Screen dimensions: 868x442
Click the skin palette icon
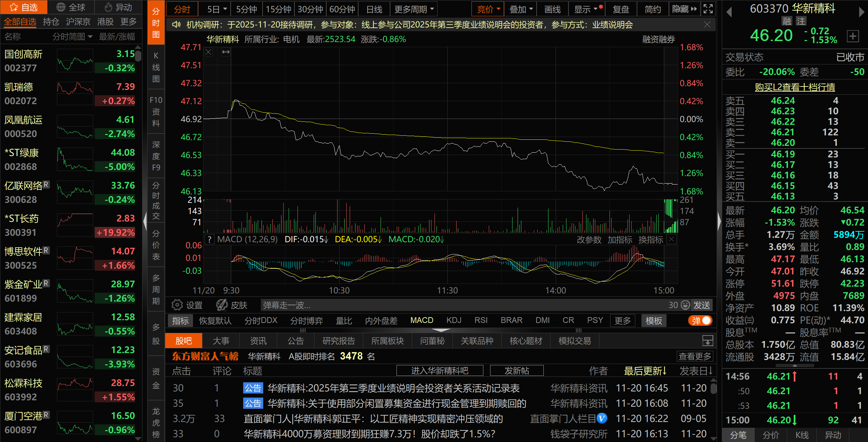tap(222, 305)
